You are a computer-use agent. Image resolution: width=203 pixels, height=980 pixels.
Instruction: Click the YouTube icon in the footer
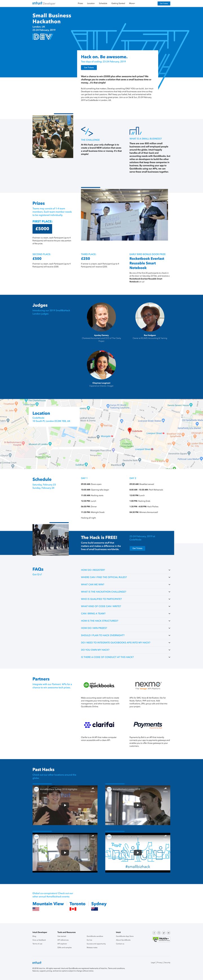[x=169, y=933]
